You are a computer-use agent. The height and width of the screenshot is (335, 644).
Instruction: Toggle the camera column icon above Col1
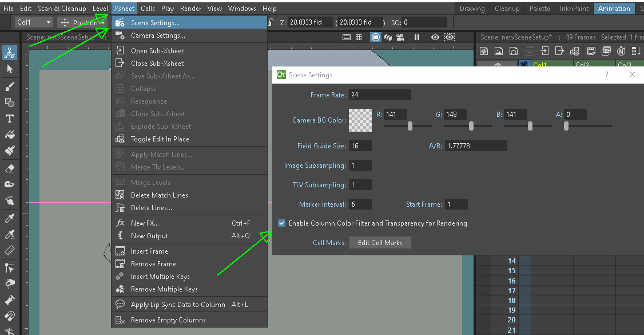pos(524,64)
